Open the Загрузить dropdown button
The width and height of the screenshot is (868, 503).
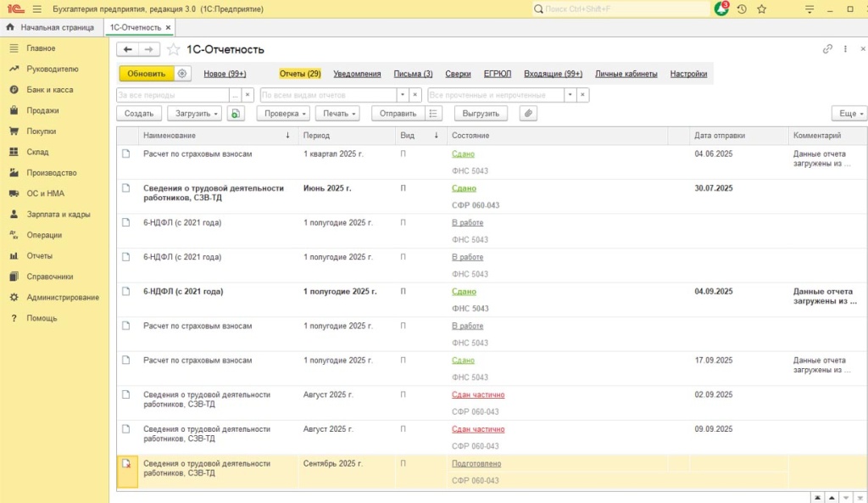[196, 113]
